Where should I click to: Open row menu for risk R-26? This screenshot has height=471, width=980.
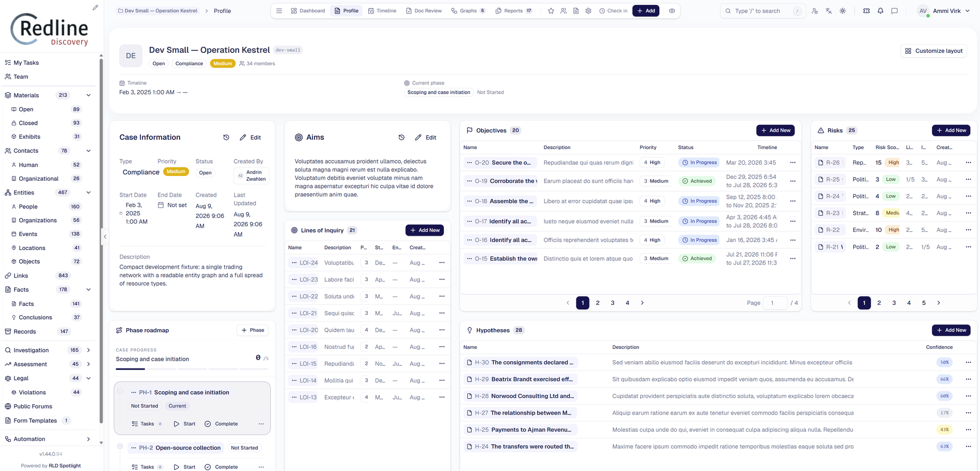pyautogui.click(x=968, y=163)
